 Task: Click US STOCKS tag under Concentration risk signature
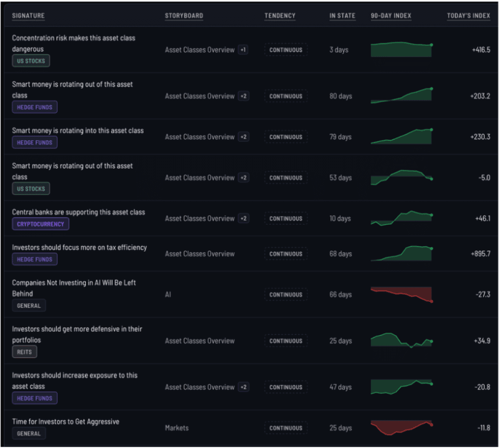pyautogui.click(x=31, y=61)
